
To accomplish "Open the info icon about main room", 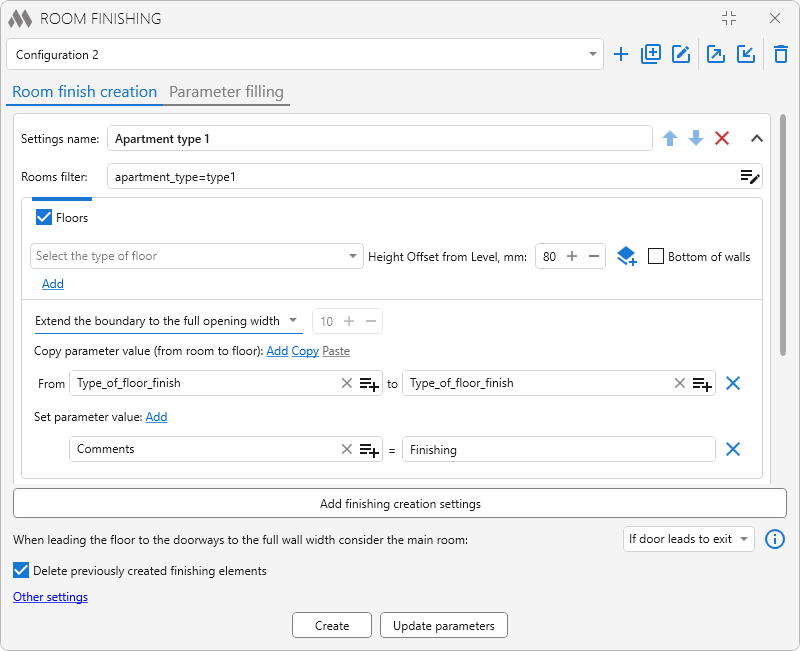I will (x=774, y=539).
